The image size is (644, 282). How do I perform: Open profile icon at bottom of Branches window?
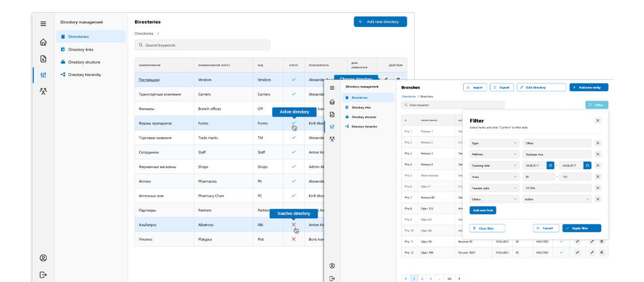pos(332,266)
